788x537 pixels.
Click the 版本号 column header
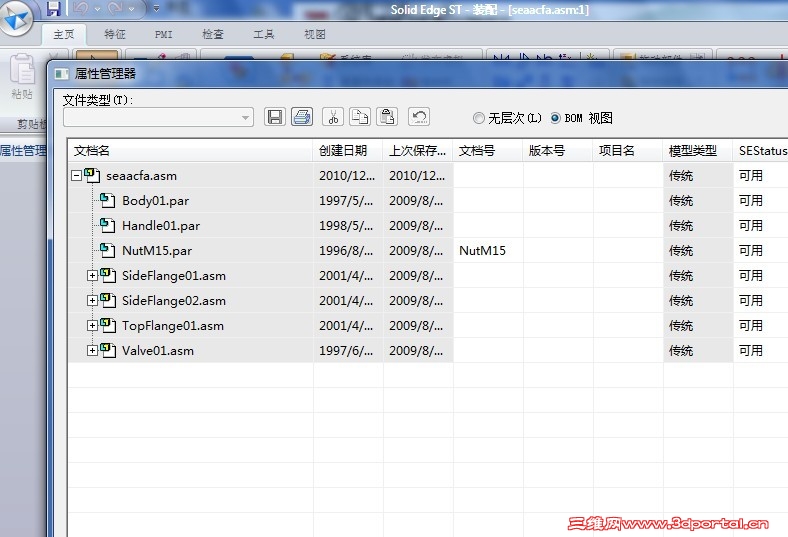pos(558,150)
